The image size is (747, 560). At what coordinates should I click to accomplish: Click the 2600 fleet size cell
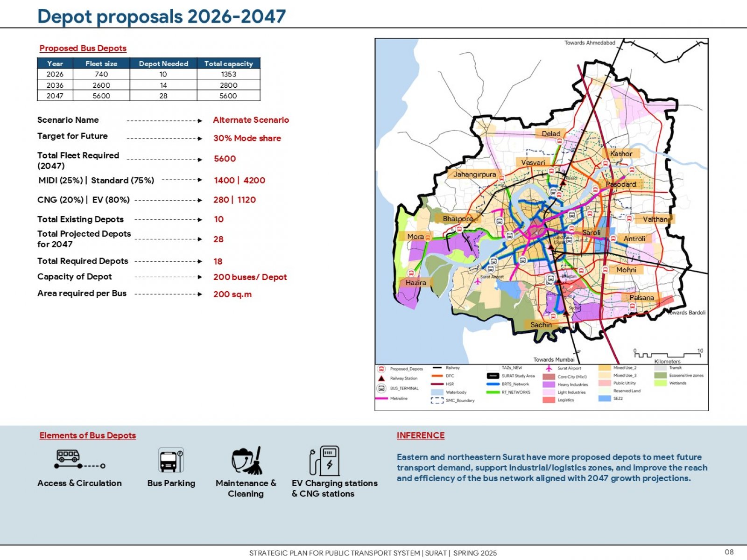tap(101, 85)
